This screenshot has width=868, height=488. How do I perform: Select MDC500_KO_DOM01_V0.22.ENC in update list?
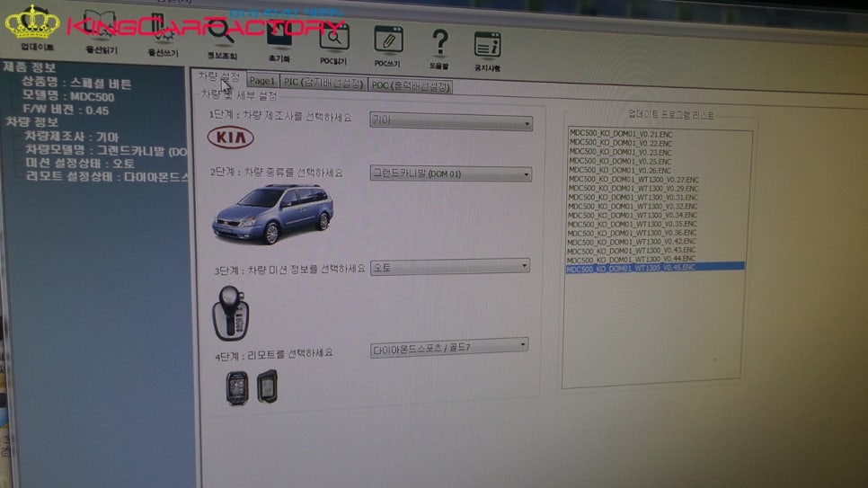click(x=621, y=143)
